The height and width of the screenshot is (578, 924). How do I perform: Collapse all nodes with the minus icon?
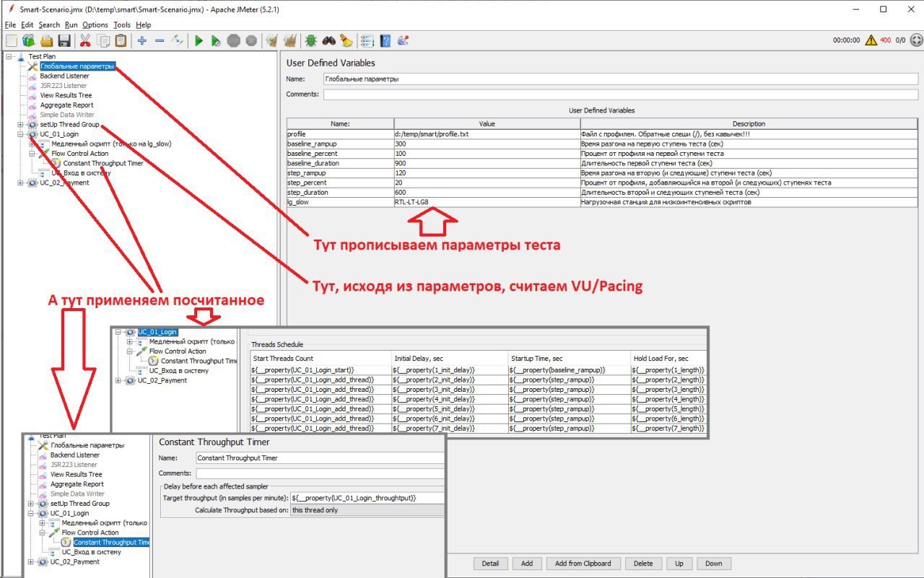(x=160, y=40)
